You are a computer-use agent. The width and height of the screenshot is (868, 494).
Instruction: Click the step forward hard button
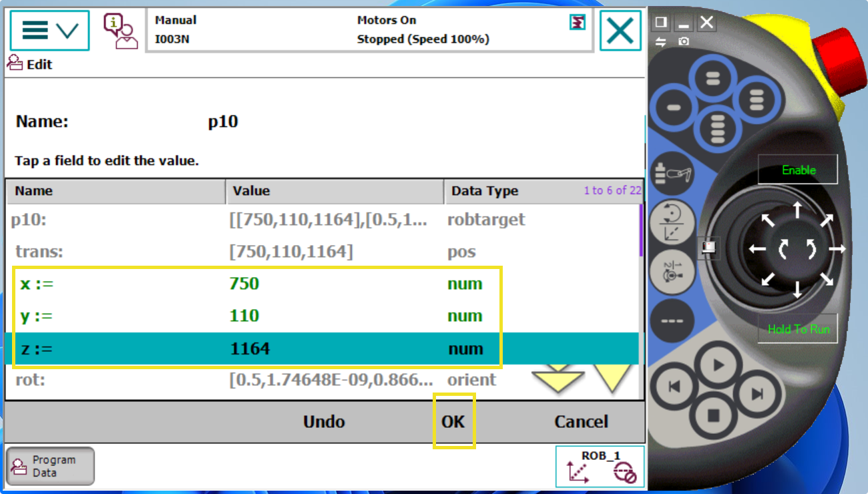pyautogui.click(x=756, y=394)
